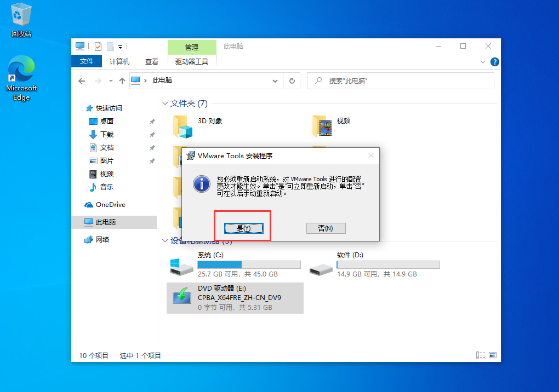Select 下载 in the navigation pane
The height and width of the screenshot is (392, 559).
coord(107,135)
